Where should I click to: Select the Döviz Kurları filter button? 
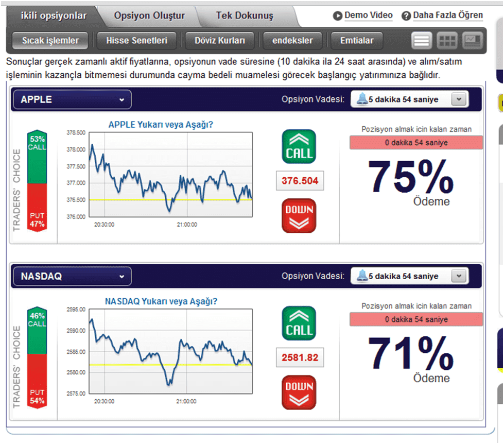click(220, 41)
